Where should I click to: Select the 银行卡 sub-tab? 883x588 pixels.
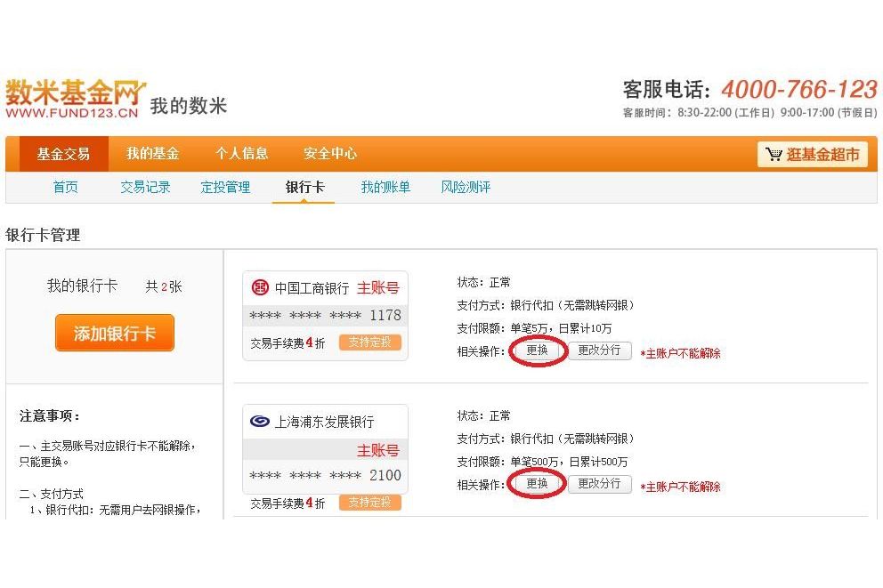[304, 187]
